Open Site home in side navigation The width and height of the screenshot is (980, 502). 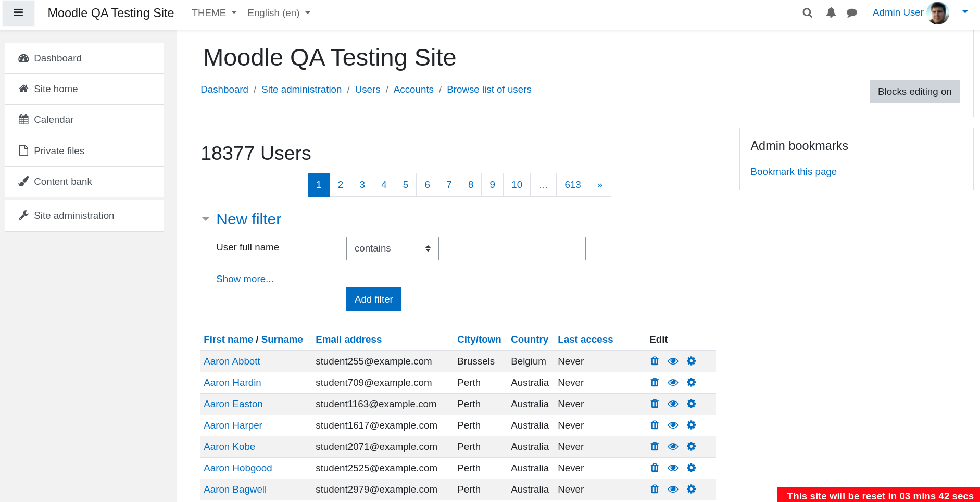point(84,89)
